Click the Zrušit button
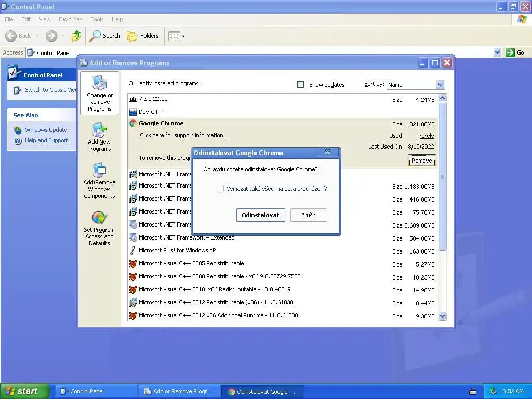 click(x=309, y=215)
